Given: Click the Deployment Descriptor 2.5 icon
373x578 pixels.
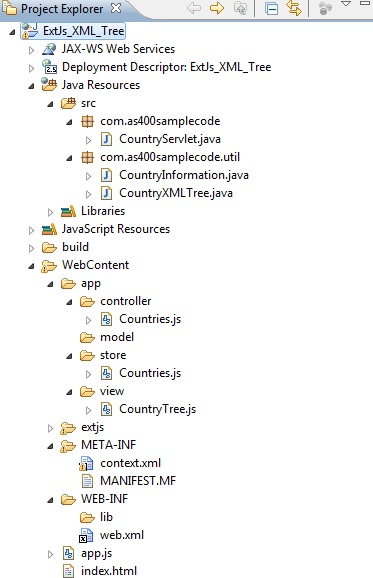Looking at the screenshot, I should click(49, 67).
